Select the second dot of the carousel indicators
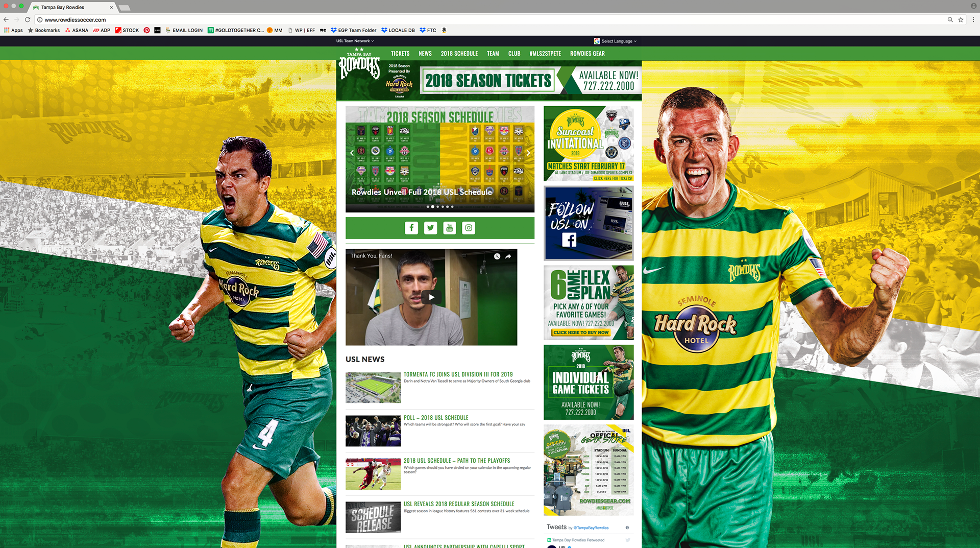This screenshot has width=980, height=548. coord(433,207)
